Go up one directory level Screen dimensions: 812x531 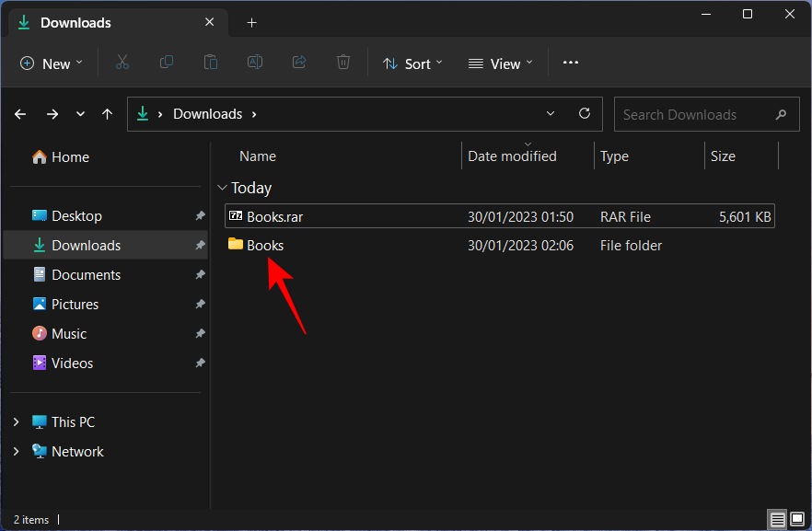tap(108, 114)
